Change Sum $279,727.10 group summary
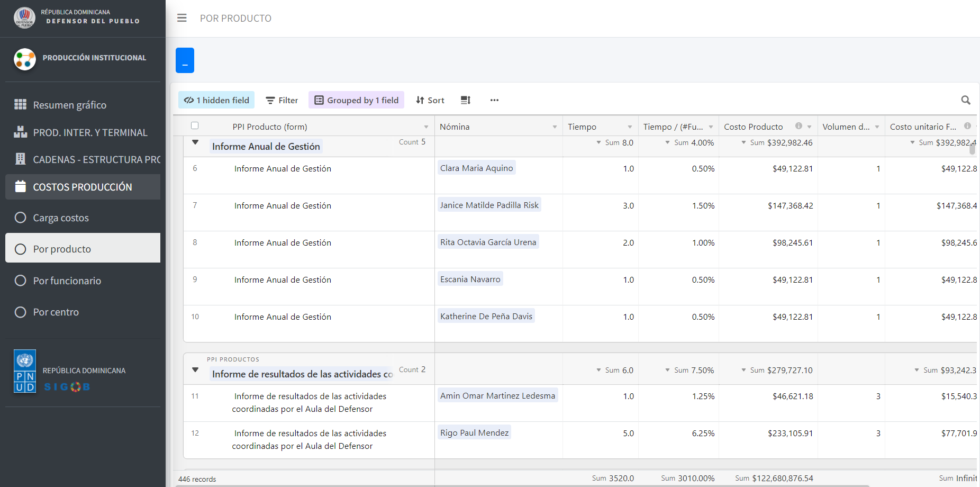The height and width of the screenshot is (487, 980). (x=776, y=370)
